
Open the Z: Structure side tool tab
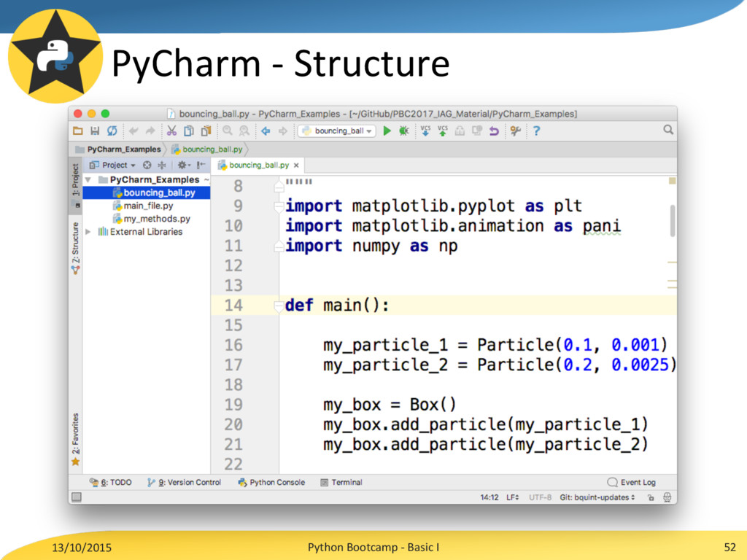coord(75,248)
